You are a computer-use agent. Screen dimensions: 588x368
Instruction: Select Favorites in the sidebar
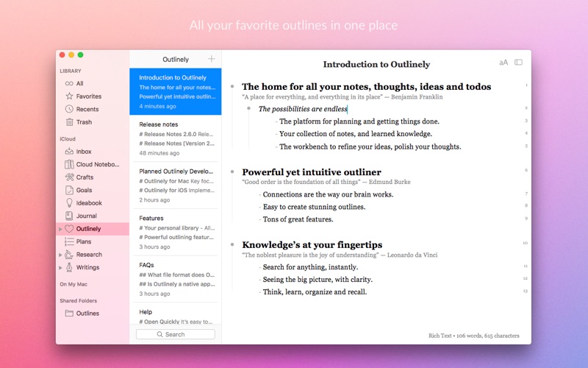pos(93,96)
